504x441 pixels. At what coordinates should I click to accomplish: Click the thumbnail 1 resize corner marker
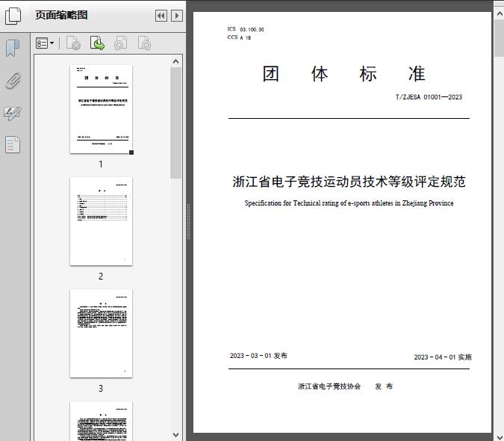pos(131,152)
